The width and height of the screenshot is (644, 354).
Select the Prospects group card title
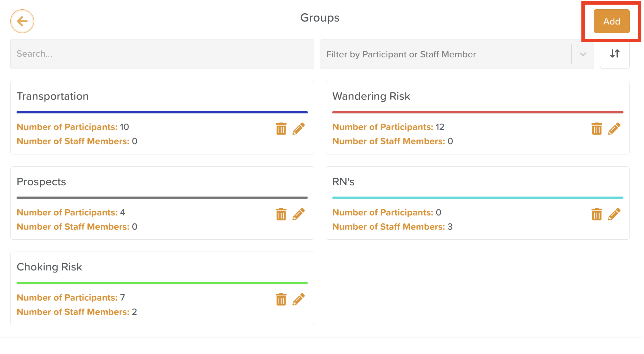[41, 182]
